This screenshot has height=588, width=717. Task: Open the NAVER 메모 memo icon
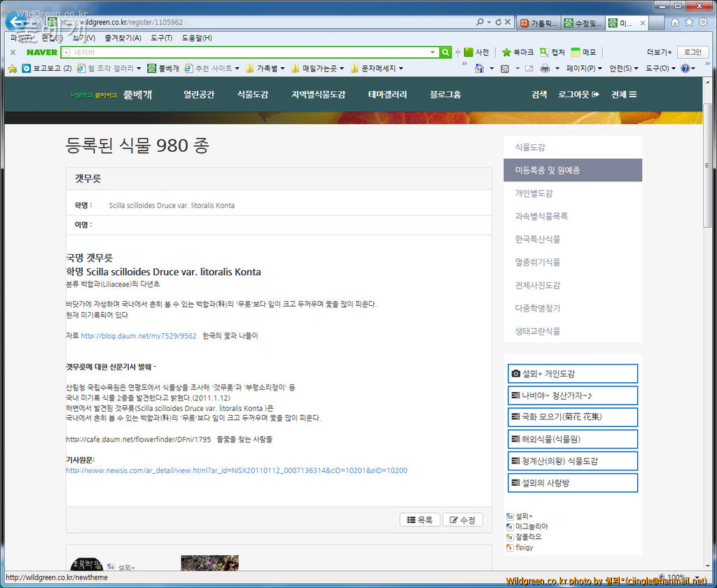tap(577, 52)
